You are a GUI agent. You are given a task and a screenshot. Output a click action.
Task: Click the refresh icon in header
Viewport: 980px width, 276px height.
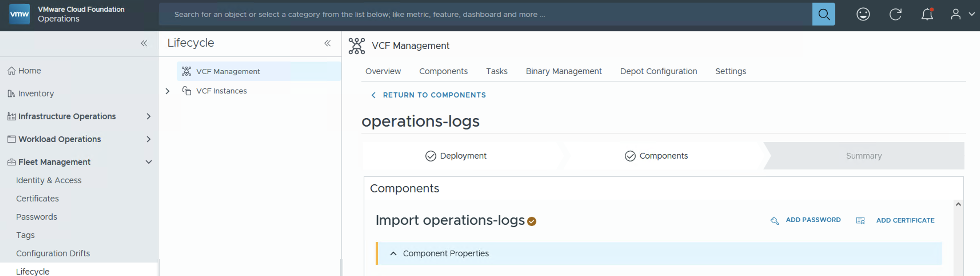895,15
